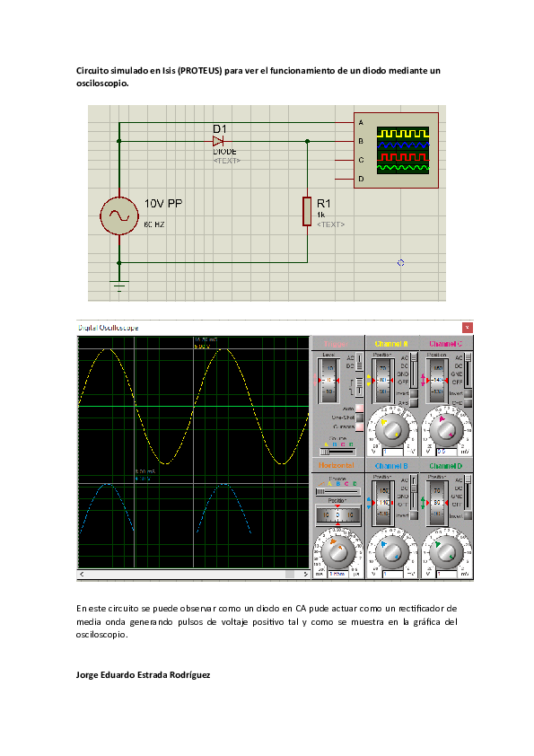
Task: Select the R1 resistor component
Action: [x=307, y=211]
